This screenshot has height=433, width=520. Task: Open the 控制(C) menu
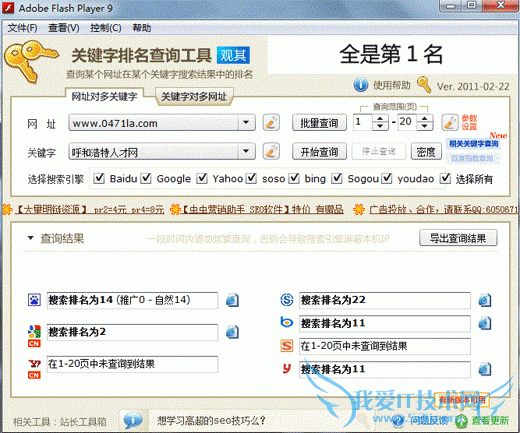(x=106, y=28)
